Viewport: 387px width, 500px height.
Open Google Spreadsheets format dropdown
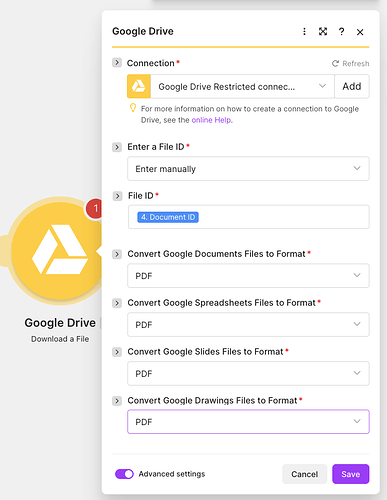pyautogui.click(x=248, y=324)
